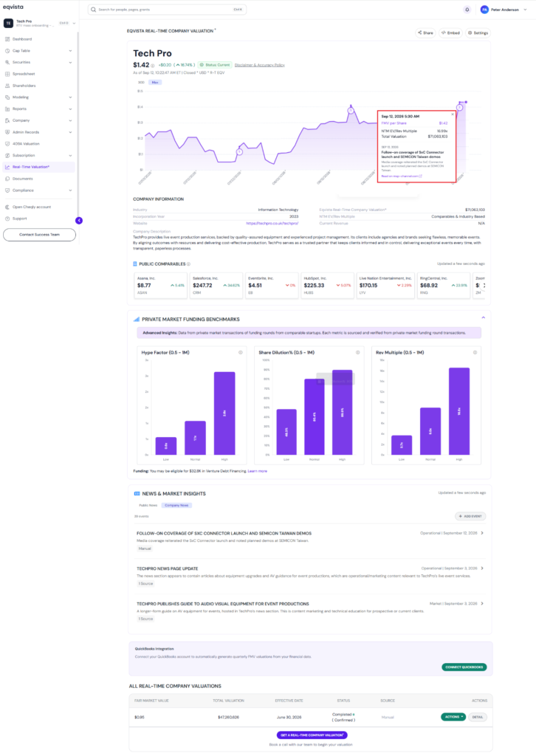Click Contact Success Team button
This screenshot has height=756, width=536.
click(40, 235)
